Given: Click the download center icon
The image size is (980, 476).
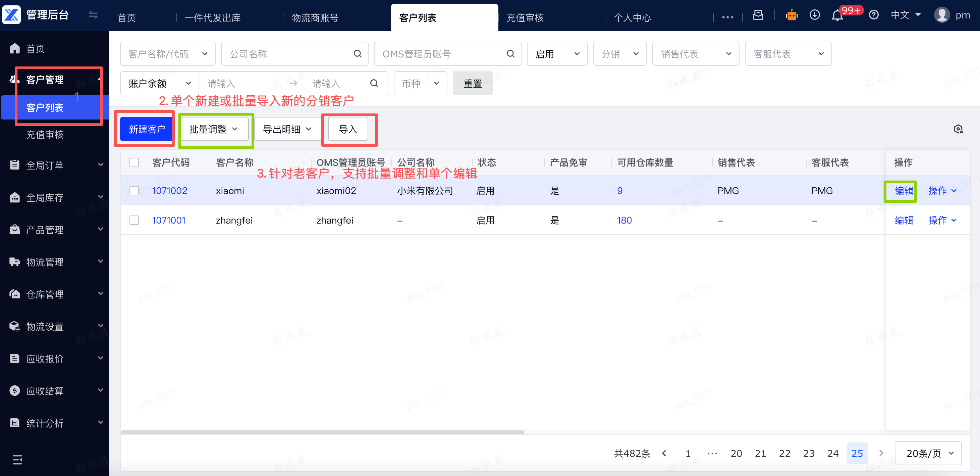Looking at the screenshot, I should [x=815, y=15].
